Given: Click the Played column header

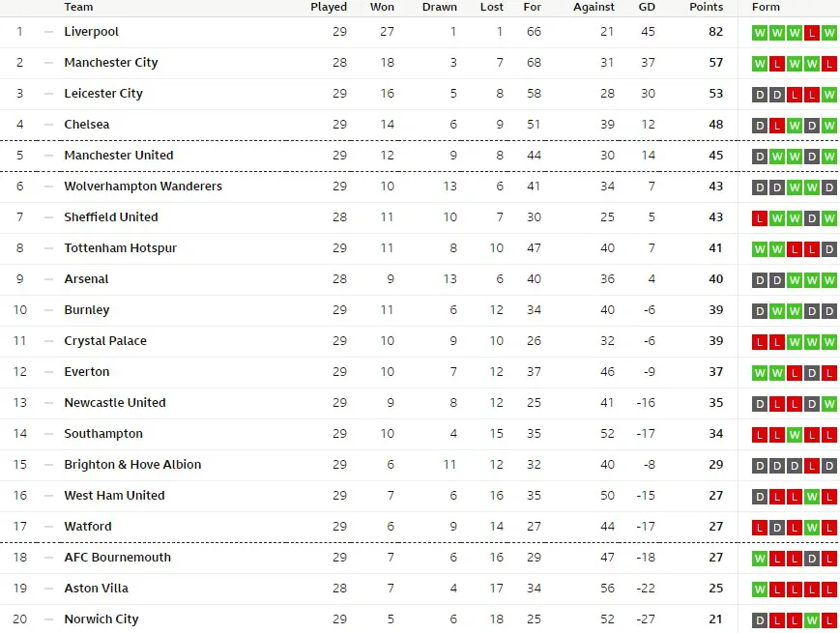Looking at the screenshot, I should 329,7.
